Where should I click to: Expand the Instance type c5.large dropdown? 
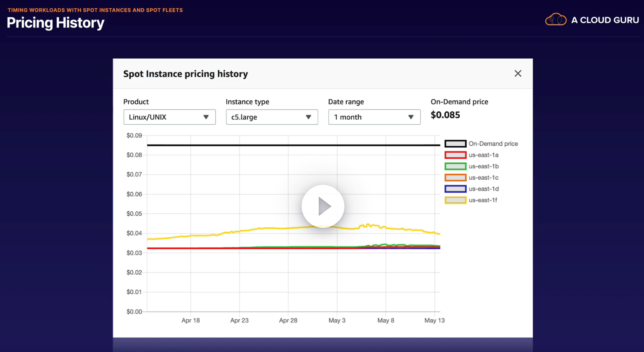tap(272, 117)
